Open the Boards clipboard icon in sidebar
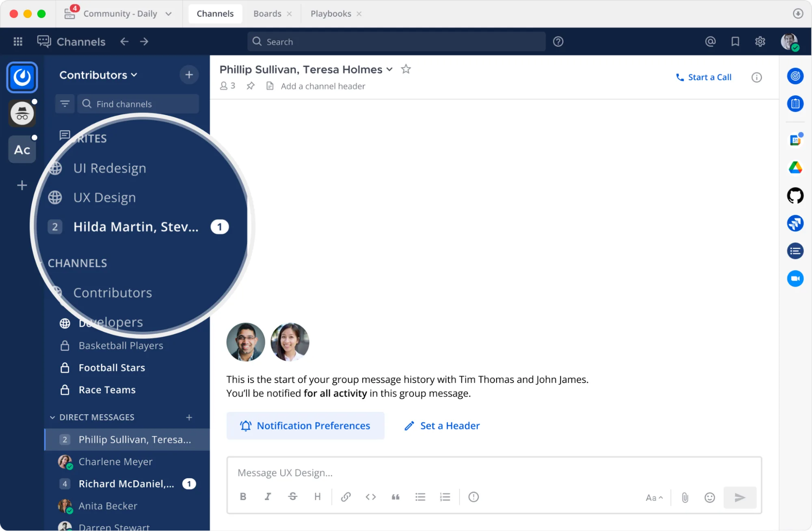 point(795,104)
